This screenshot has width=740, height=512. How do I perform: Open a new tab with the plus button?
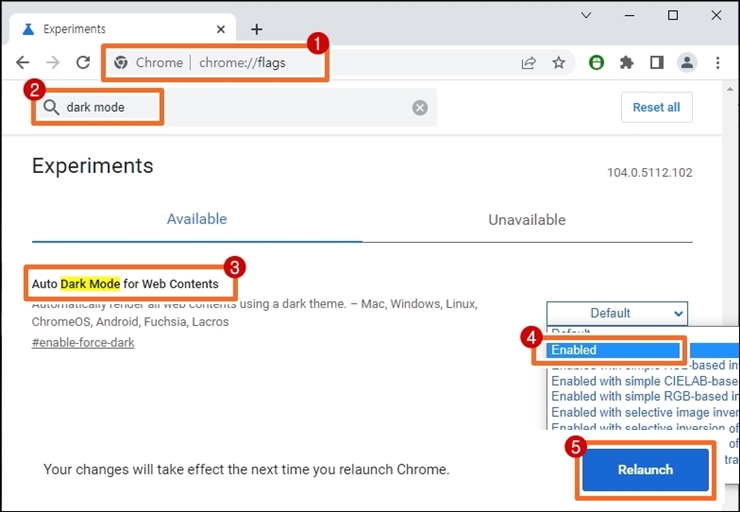[x=256, y=29]
